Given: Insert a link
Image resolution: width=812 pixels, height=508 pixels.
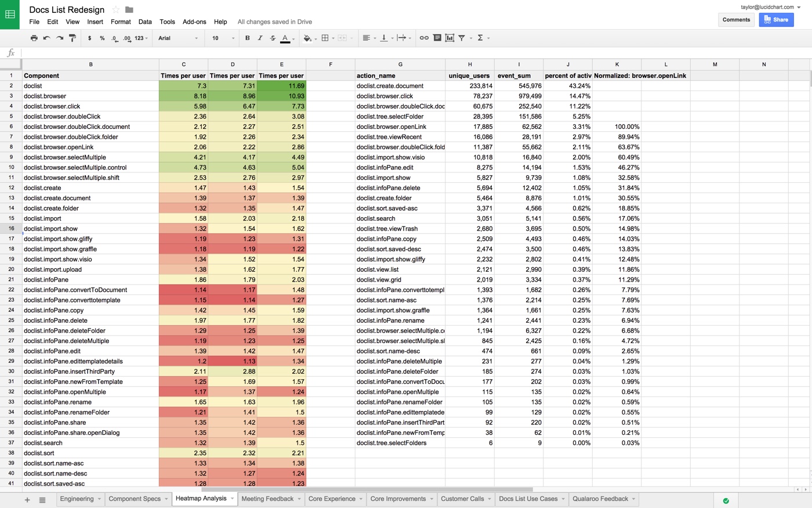Looking at the screenshot, I should click(x=423, y=38).
